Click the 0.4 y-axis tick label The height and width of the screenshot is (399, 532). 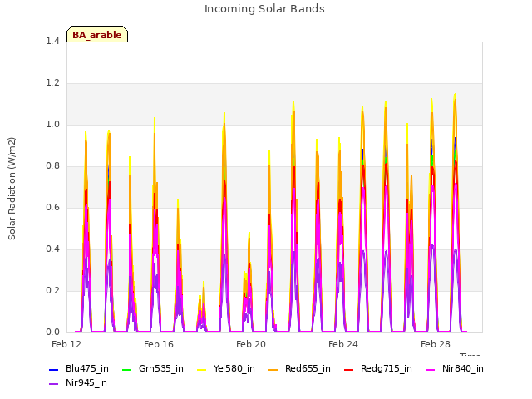pos(52,249)
